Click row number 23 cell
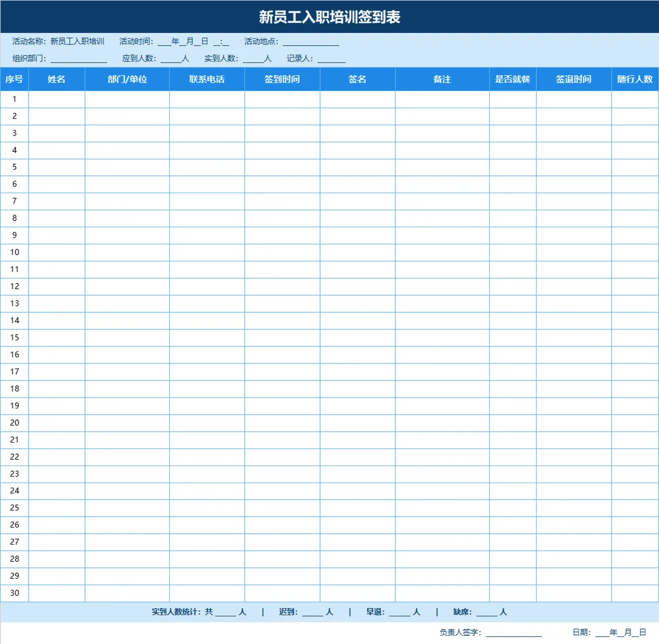 [x=14, y=474]
